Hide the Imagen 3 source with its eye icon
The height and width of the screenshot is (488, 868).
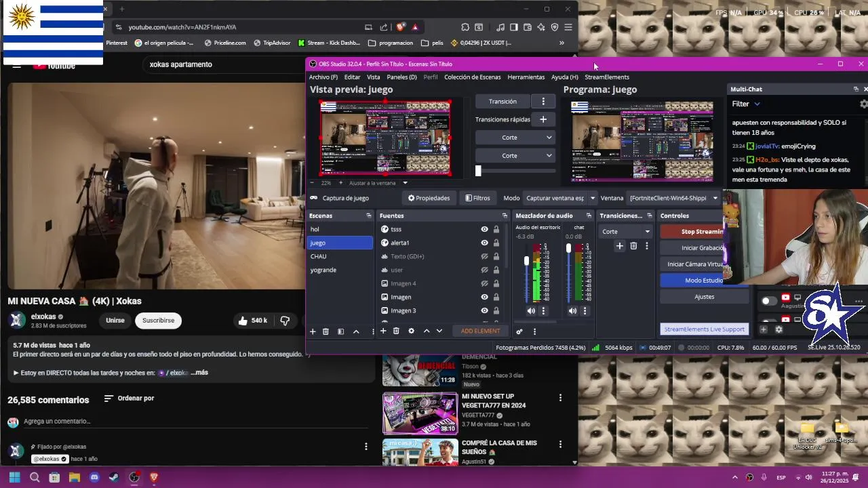[x=484, y=310]
